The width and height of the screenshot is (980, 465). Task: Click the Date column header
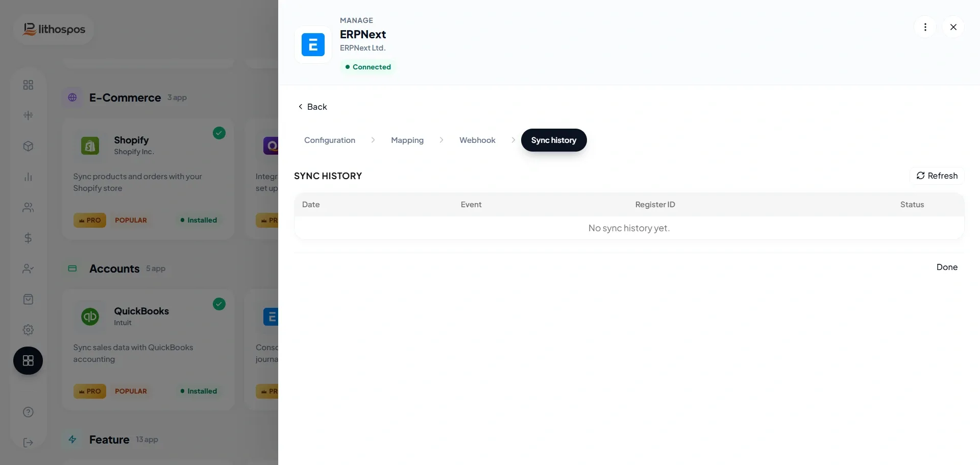coord(311,205)
